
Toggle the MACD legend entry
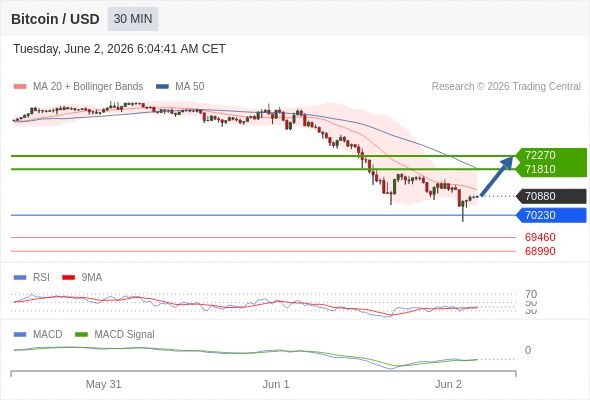[x=38, y=334]
